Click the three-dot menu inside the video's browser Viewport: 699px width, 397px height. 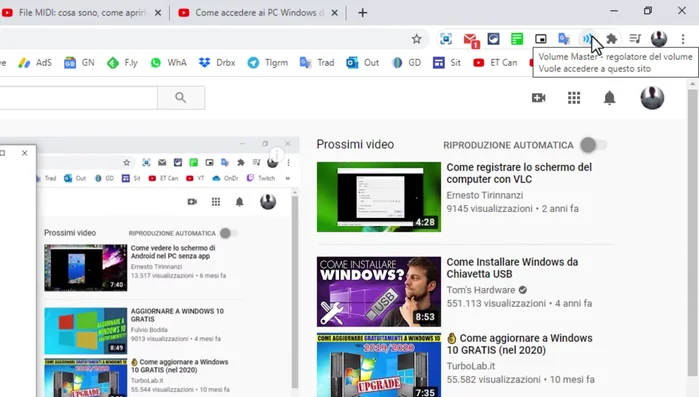pyautogui.click(x=288, y=163)
